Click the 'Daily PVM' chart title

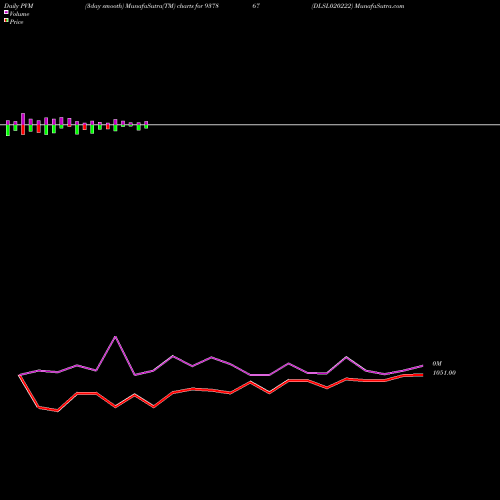coord(19,6)
